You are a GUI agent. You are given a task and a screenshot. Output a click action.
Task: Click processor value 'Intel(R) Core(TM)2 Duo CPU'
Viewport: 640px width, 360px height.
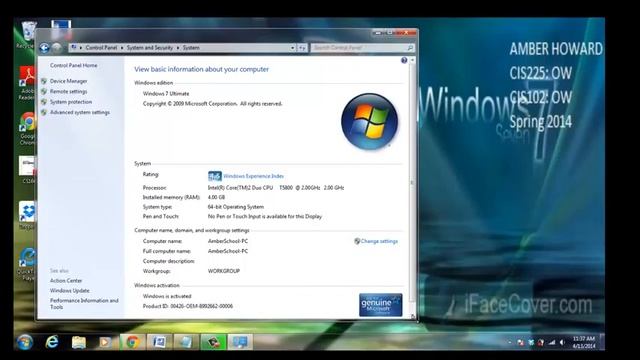[240, 188]
